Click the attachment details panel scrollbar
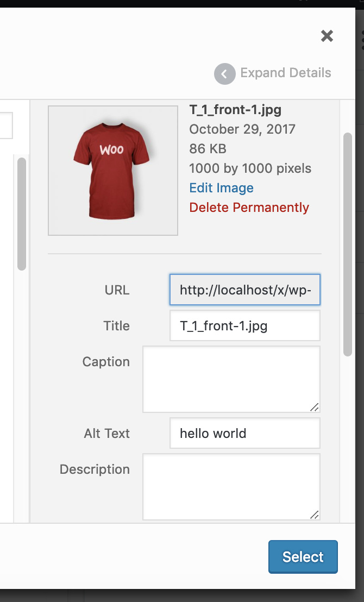The width and height of the screenshot is (364, 602). (348, 244)
